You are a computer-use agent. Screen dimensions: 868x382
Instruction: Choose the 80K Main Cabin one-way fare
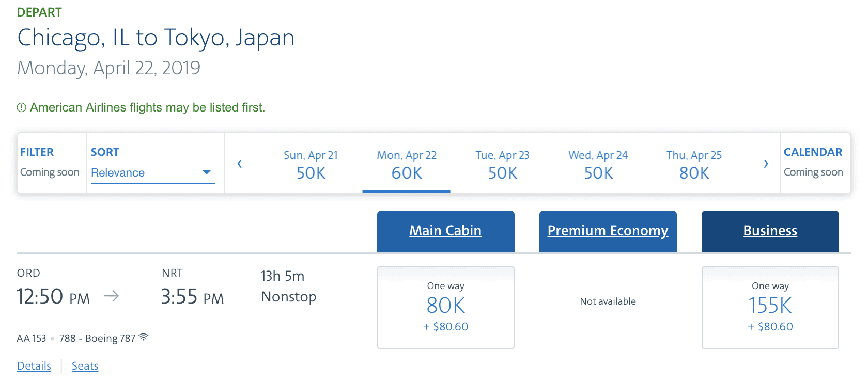[445, 308]
